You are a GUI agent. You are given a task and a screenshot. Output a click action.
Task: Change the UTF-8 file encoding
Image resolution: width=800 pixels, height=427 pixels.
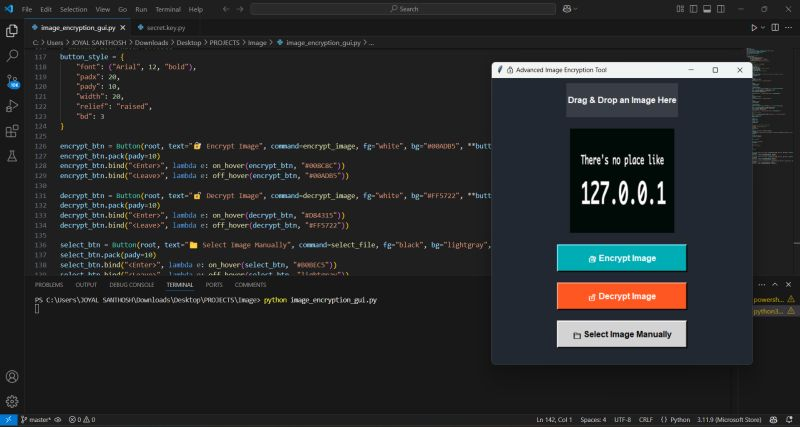coord(622,420)
